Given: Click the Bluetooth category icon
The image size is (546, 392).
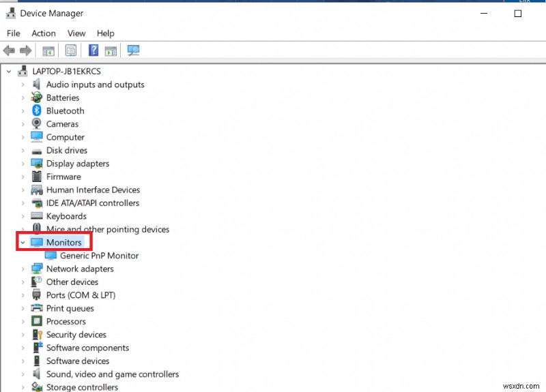Looking at the screenshot, I should 37,110.
